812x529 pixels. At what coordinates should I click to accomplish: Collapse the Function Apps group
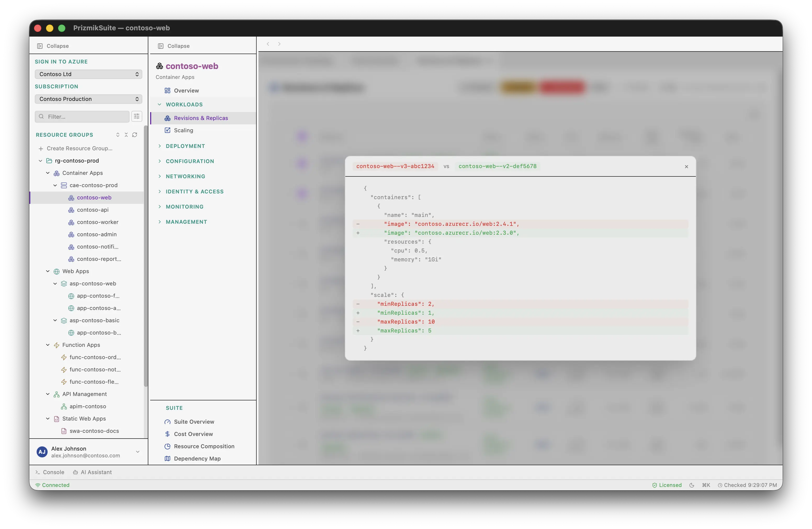(48, 344)
